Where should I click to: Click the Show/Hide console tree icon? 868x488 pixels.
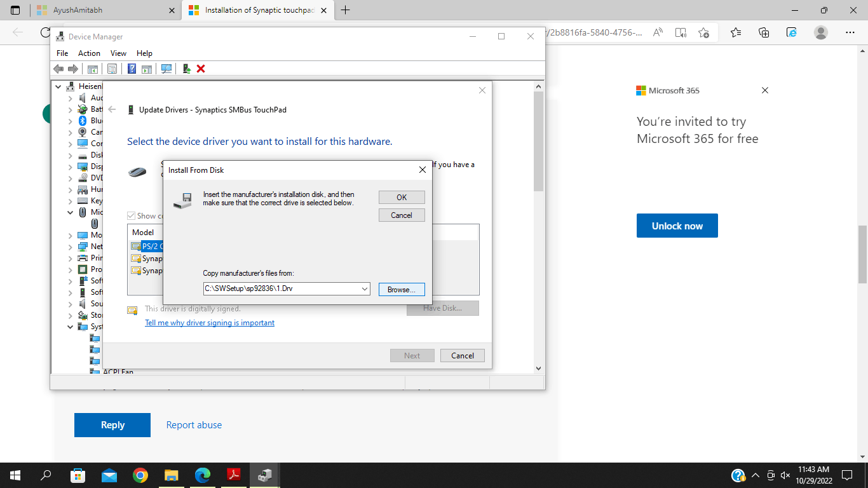pos(92,69)
